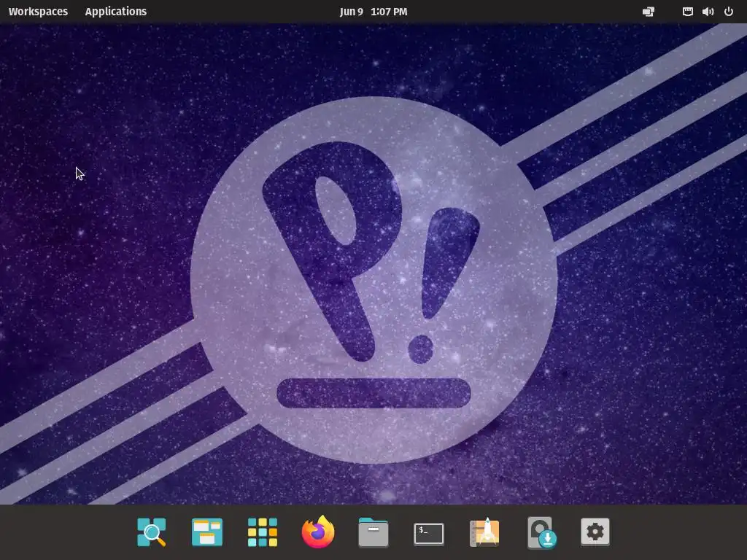Click the rounded bar beneath the logo

[374, 393]
